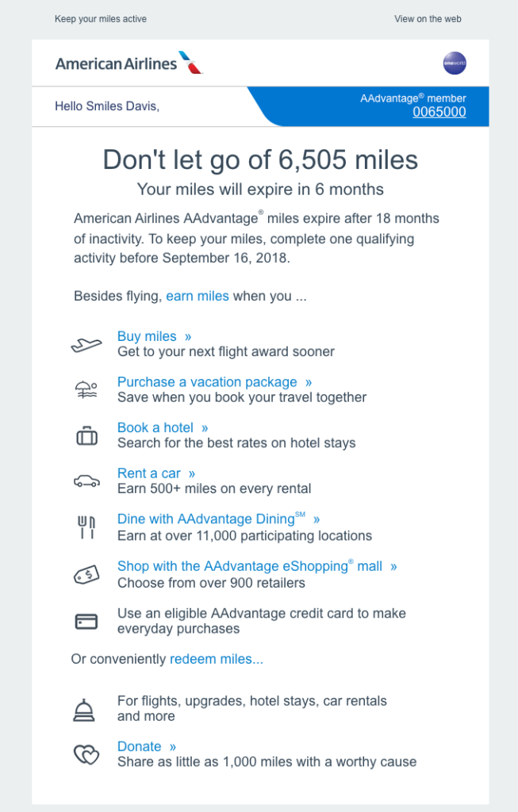Click the hearts icon beside Donate
Viewport: 518px width, 812px height.
pos(86,754)
